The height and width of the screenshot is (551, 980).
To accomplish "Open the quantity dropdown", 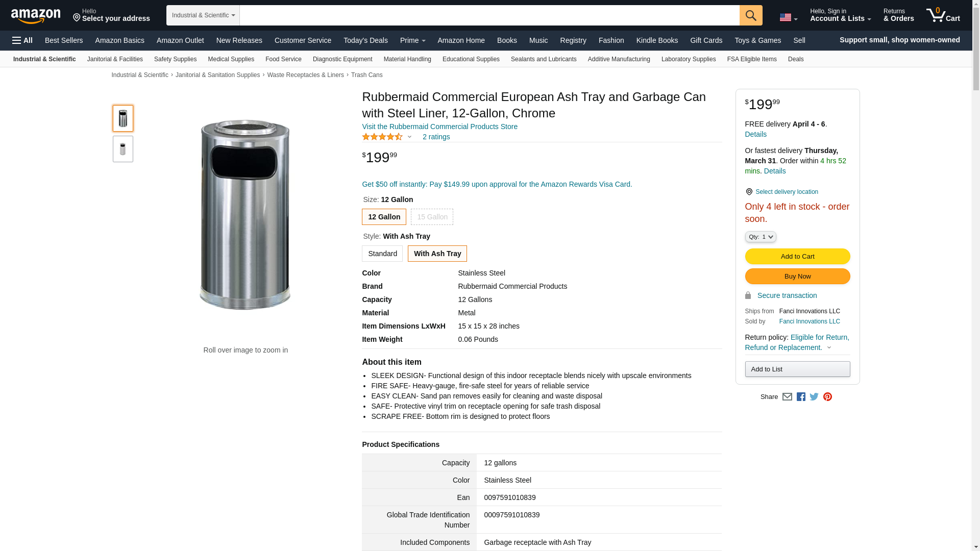I will point(761,237).
